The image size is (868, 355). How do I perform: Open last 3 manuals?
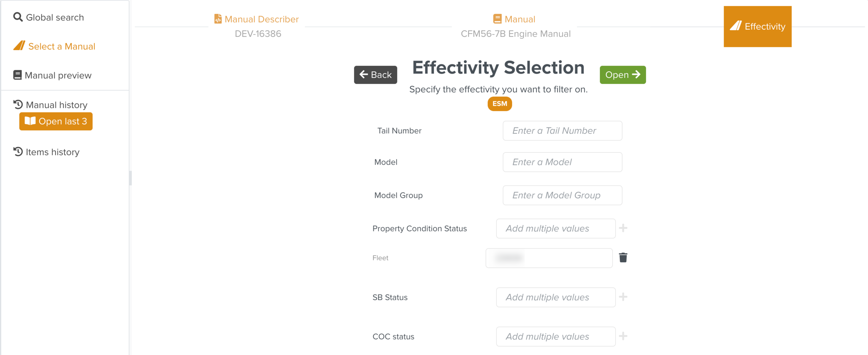(56, 121)
